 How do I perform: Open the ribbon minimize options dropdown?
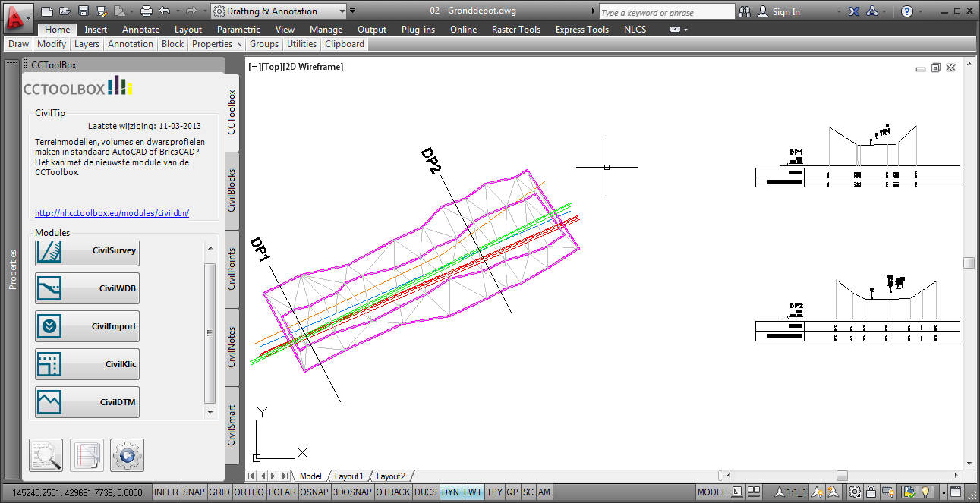(x=685, y=30)
